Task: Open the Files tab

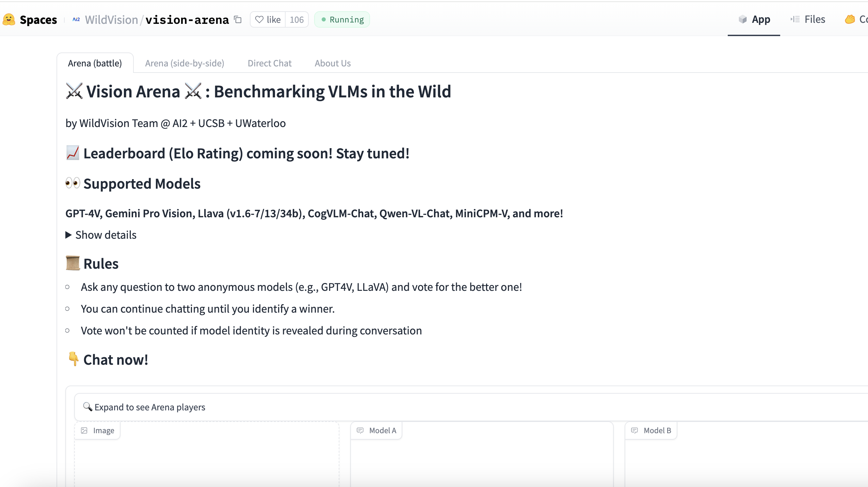Action: pos(808,19)
